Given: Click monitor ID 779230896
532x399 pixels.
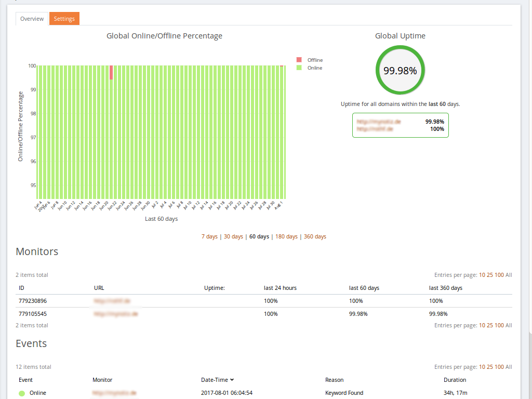Looking at the screenshot, I should tap(33, 301).
